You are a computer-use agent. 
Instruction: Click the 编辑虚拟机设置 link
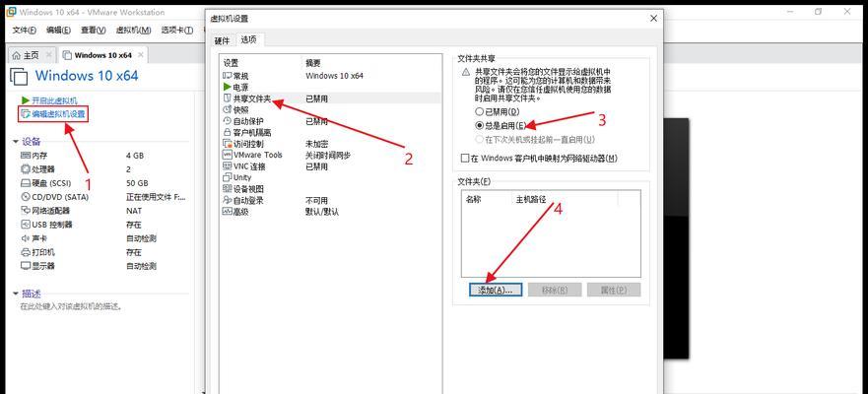tap(58, 114)
